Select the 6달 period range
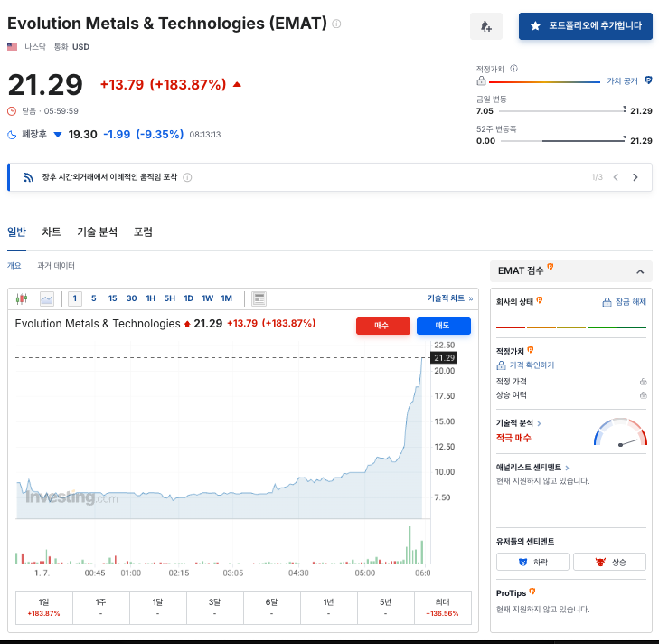Viewport: 659px width, 644px height. 271,608
